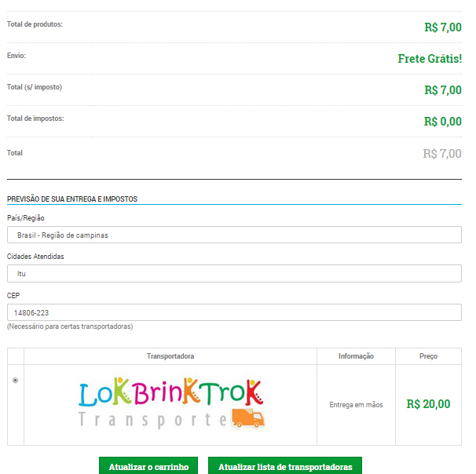Open the Cidades Atendidas dropdown showing Itu
This screenshot has height=474, width=476.
tap(234, 274)
